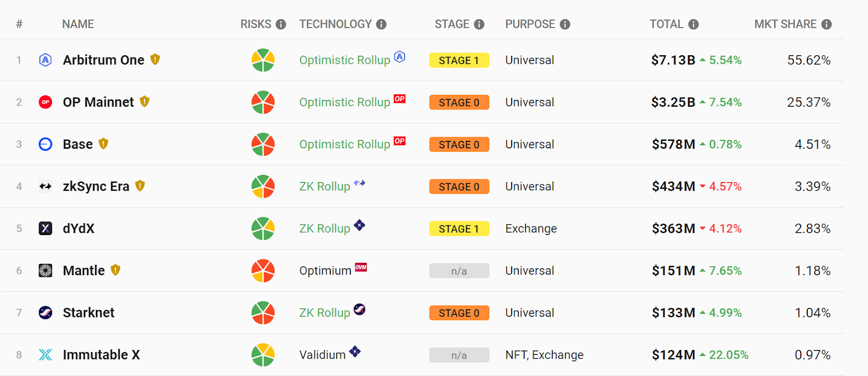The width and height of the screenshot is (868, 376).
Task: Click the warning shield beside Base
Action: coord(103,144)
